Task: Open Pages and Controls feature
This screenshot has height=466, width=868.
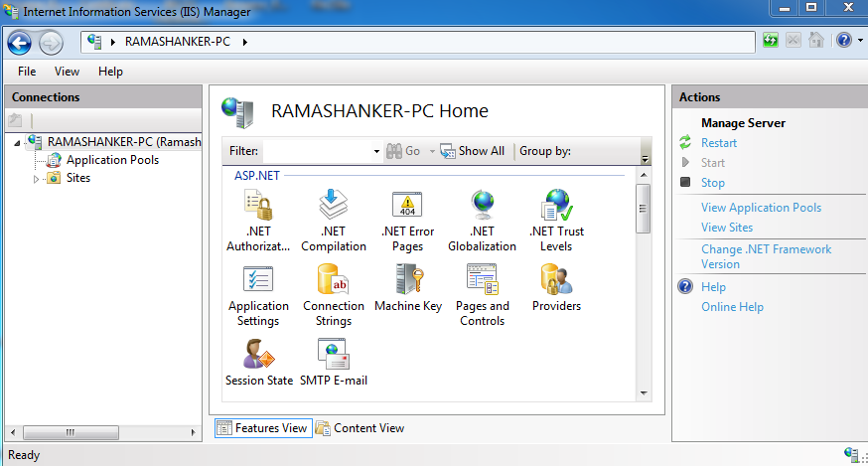Action: pyautogui.click(x=482, y=295)
